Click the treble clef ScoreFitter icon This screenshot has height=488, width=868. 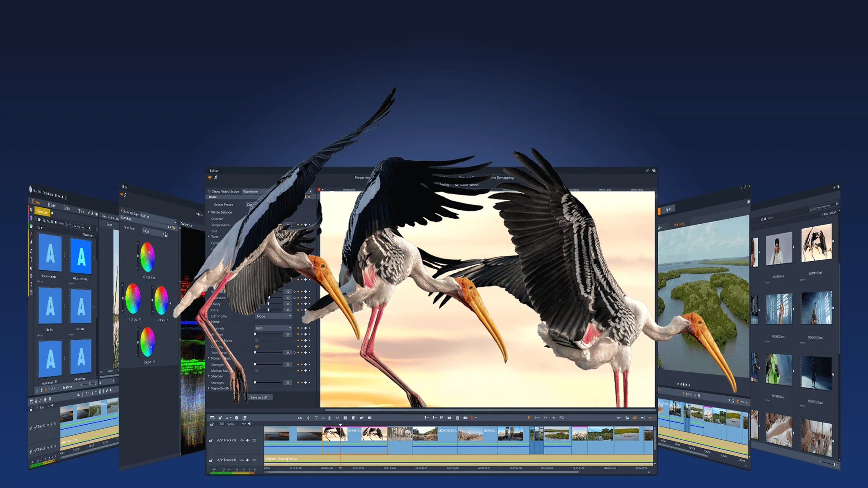coord(308,418)
